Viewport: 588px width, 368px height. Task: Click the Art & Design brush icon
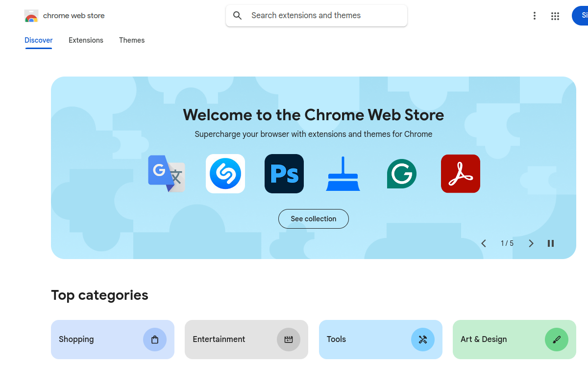tap(557, 340)
